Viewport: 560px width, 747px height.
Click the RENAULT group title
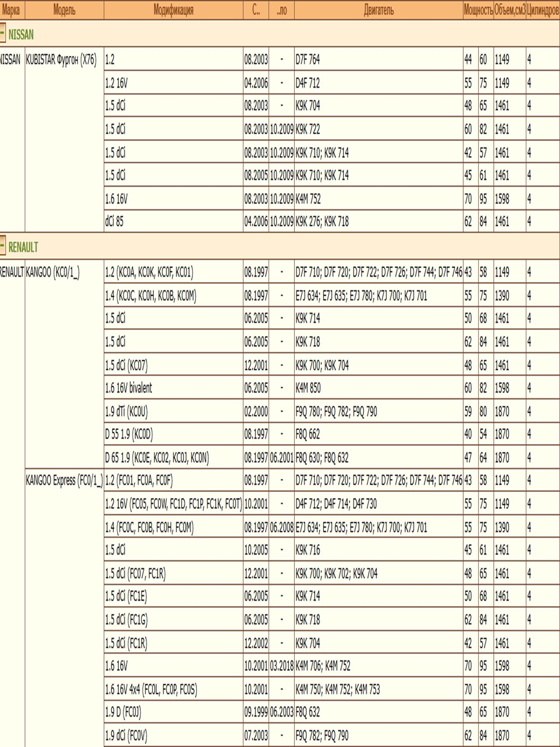click(x=23, y=247)
